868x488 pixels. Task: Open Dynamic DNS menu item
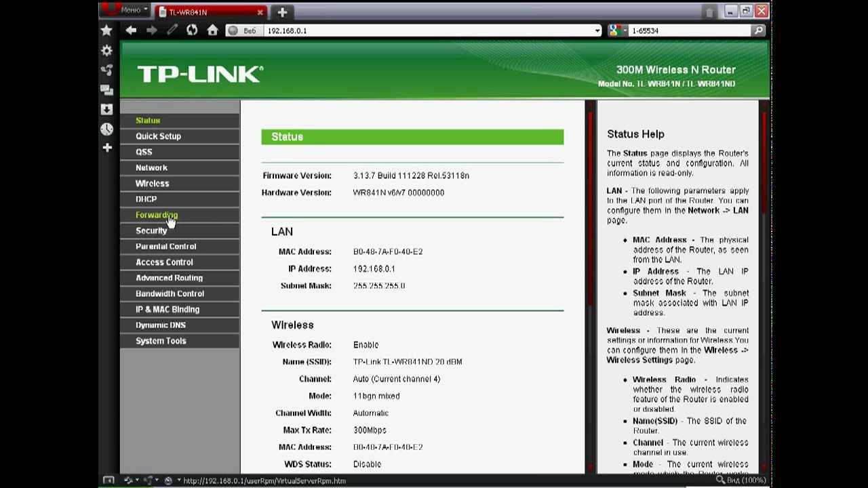[161, 325]
